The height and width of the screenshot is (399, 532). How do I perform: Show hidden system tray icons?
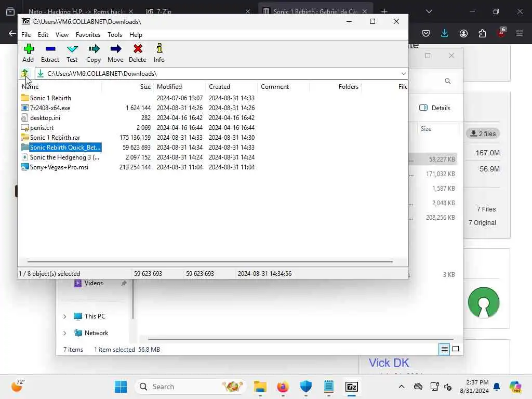pyautogui.click(x=402, y=387)
